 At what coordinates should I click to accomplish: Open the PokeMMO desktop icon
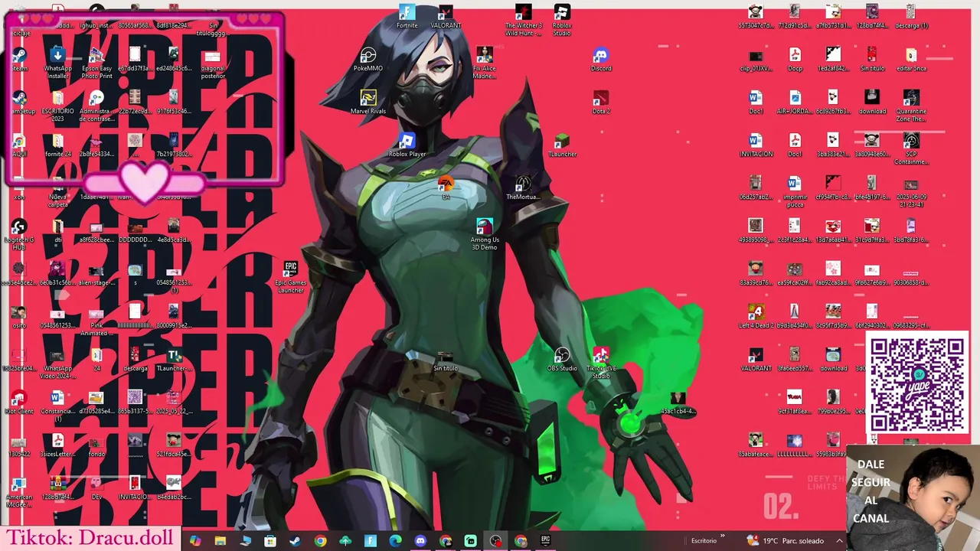click(x=368, y=60)
